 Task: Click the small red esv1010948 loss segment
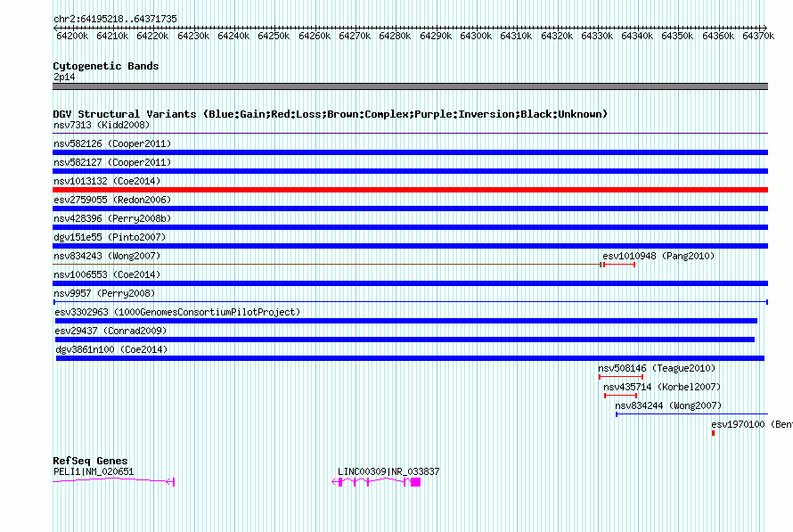[x=619, y=265]
